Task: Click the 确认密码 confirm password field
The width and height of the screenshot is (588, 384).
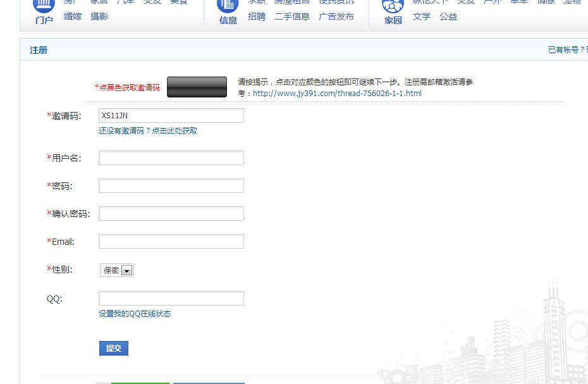Action: pyautogui.click(x=171, y=213)
